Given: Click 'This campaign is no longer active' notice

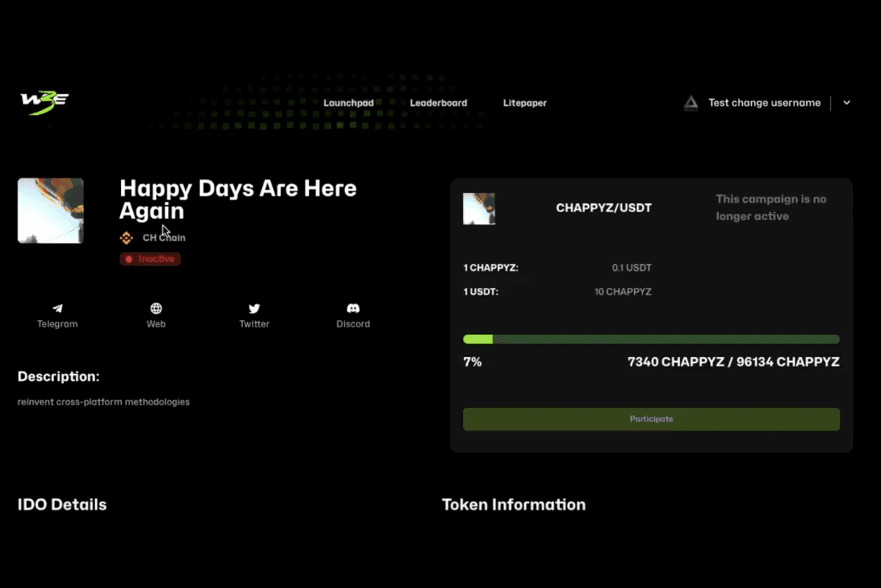Looking at the screenshot, I should (771, 208).
